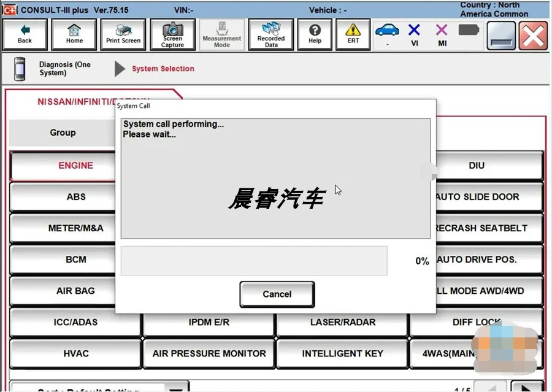552x392 pixels.
Task: Select the DIFF LOCK system
Action: click(477, 322)
